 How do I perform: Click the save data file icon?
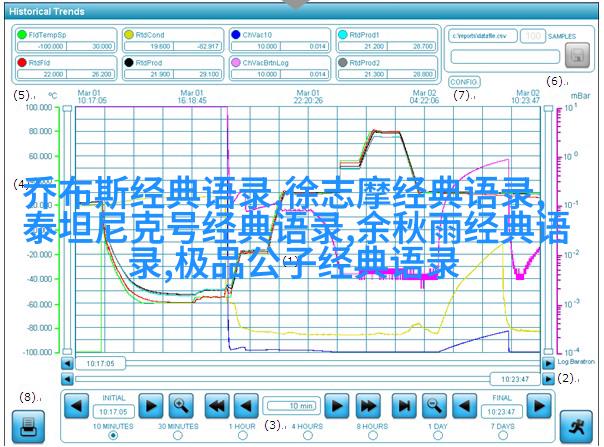[577, 55]
